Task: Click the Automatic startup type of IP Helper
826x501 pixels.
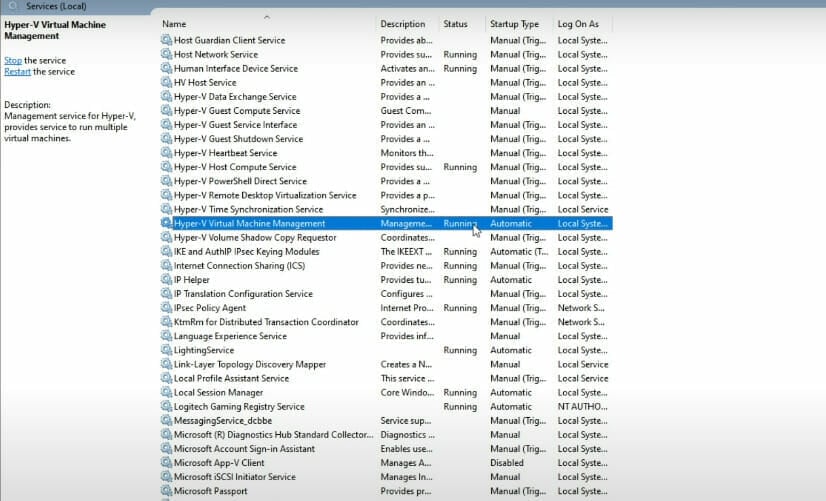Action: (x=511, y=280)
